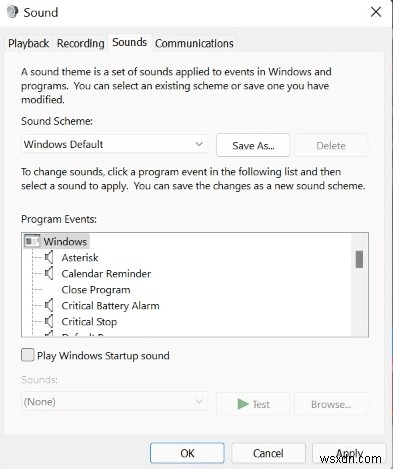393x469 pixels.
Task: Click the Sound window speaker icon
Action: [12, 12]
